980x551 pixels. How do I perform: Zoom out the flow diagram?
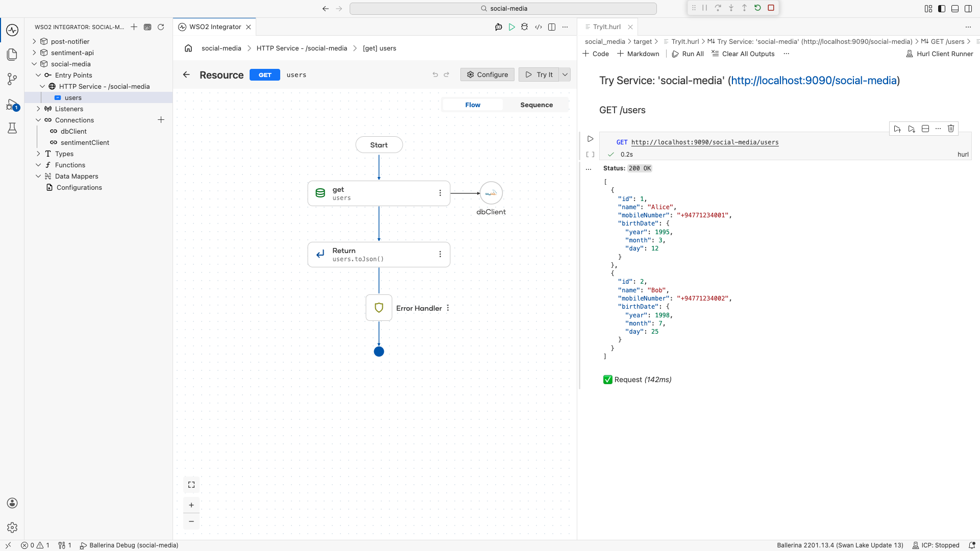coord(191,521)
